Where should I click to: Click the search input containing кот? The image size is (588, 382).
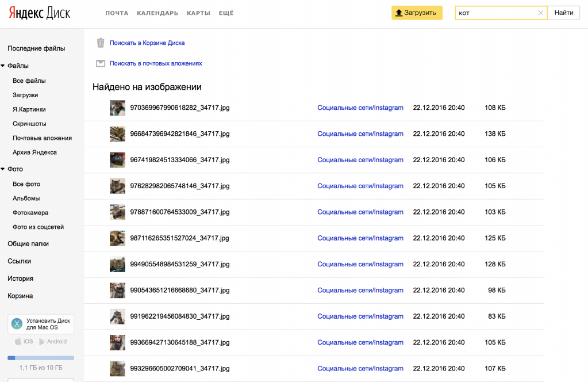tap(496, 13)
